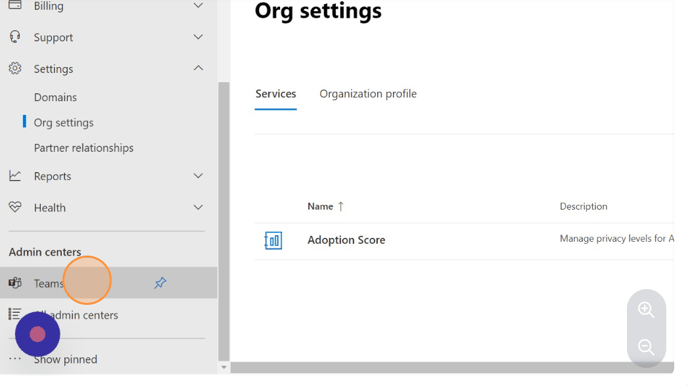
Task: Expand the Reports section chevron
Action: tap(198, 176)
